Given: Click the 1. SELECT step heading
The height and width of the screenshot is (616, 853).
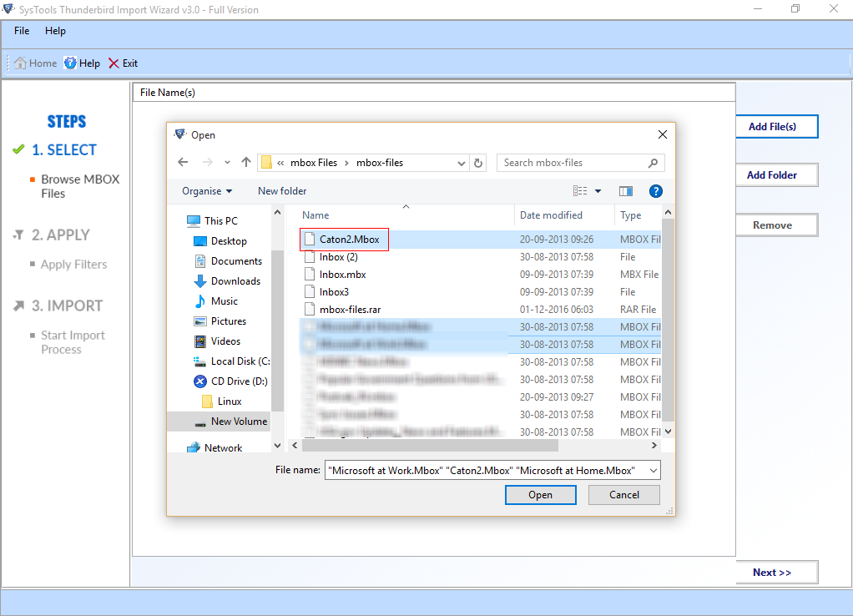Looking at the screenshot, I should point(63,150).
